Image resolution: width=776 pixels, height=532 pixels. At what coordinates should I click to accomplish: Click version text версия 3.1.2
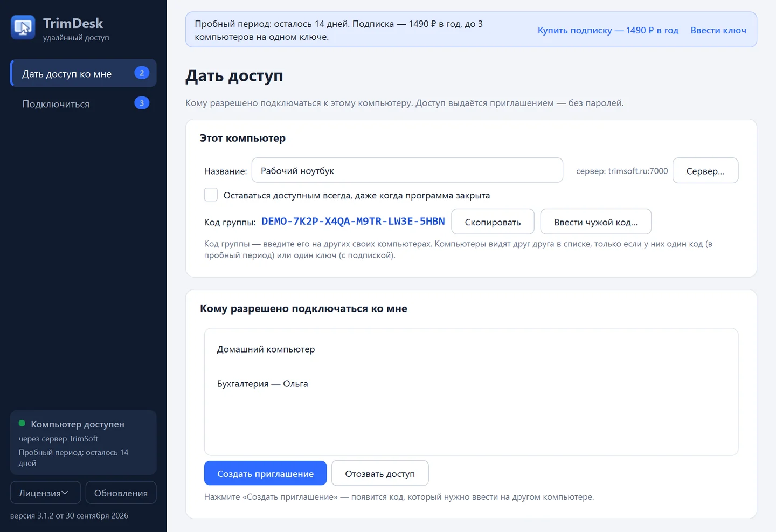69,515
